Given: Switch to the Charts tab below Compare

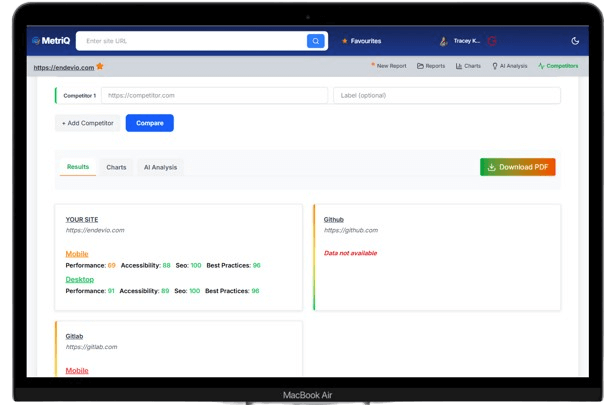Looking at the screenshot, I should tap(116, 167).
